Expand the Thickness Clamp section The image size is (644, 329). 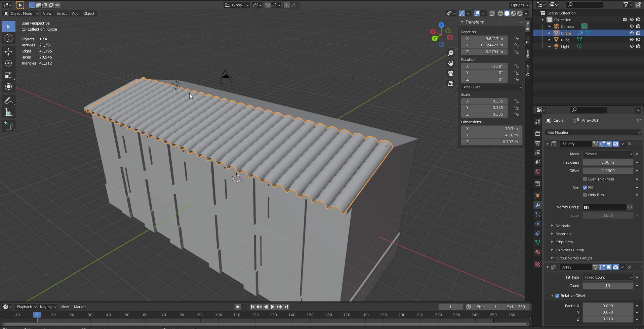pos(570,250)
